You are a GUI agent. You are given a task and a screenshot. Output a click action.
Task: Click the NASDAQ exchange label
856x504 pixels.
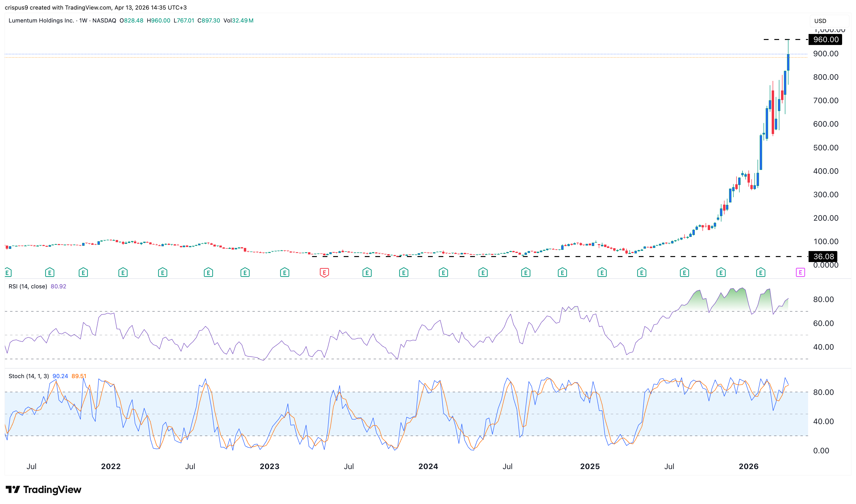point(104,21)
